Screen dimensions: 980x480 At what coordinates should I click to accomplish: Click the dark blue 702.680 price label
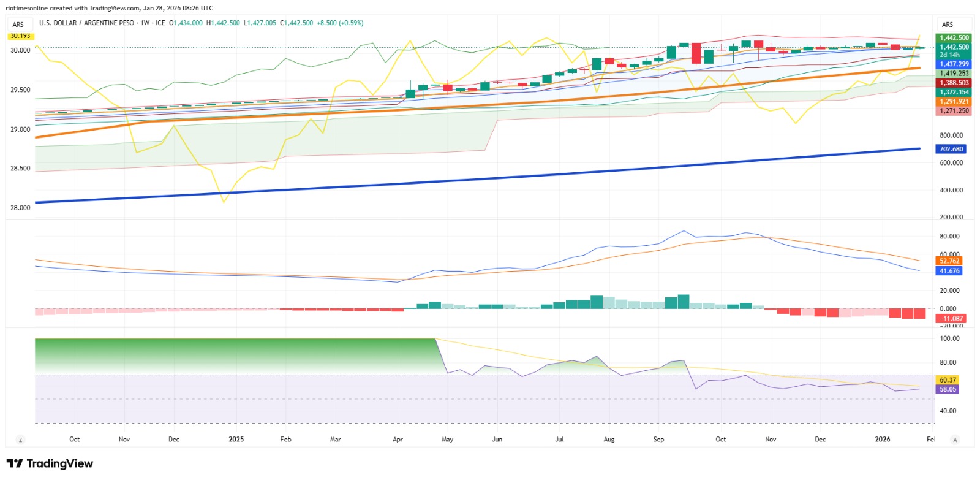click(x=951, y=149)
